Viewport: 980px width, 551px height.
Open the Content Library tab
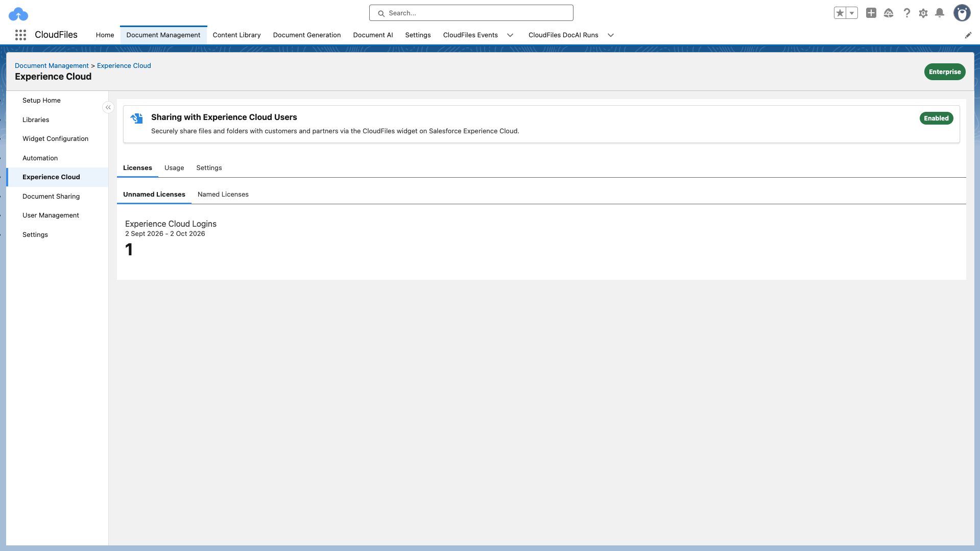237,35
